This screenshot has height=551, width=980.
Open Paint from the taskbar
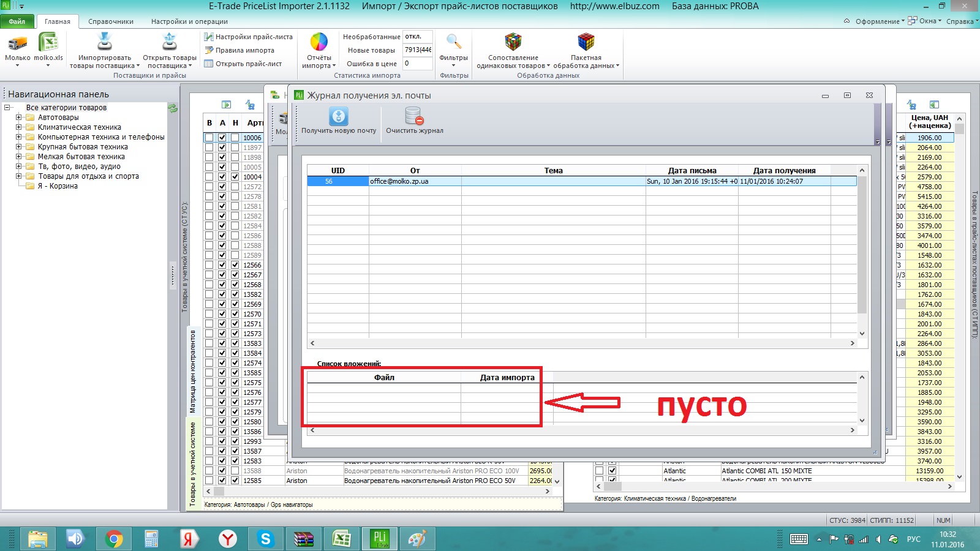pos(417,539)
